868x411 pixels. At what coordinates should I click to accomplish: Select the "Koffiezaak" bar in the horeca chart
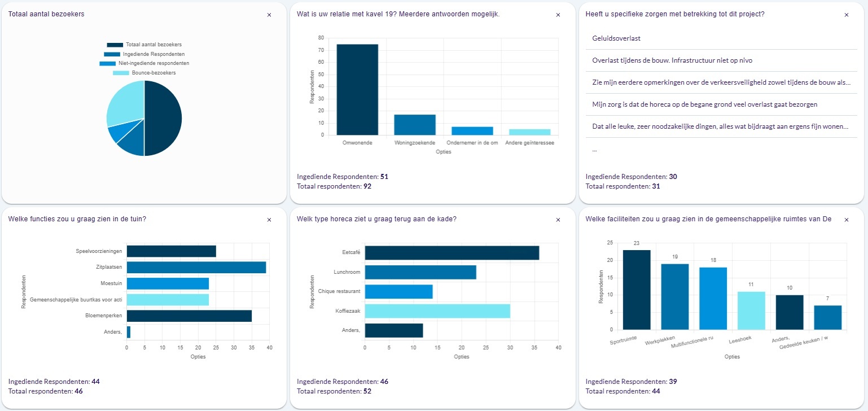(437, 311)
